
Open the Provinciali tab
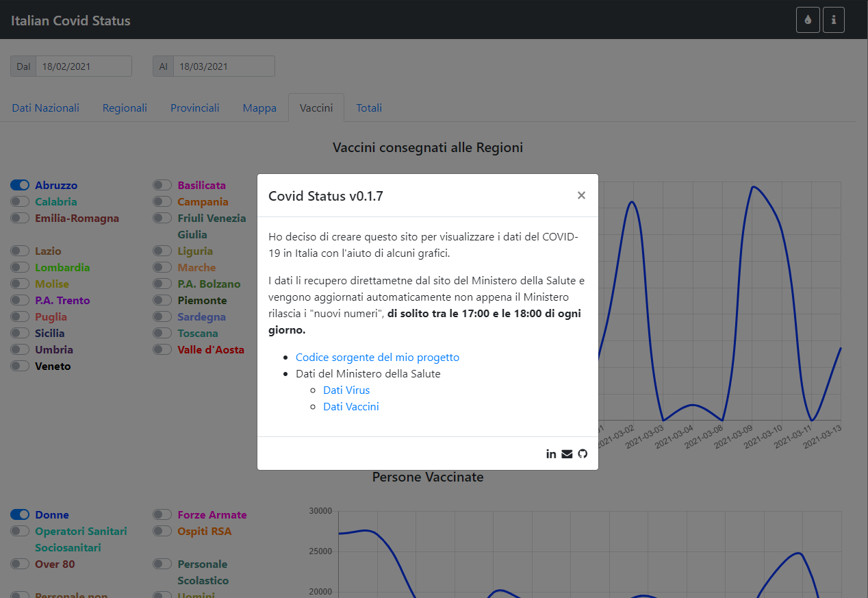tap(195, 108)
